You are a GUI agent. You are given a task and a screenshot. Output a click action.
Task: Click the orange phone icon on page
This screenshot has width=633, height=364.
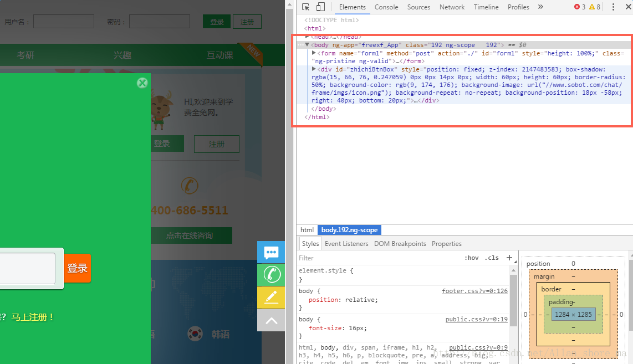[190, 186]
